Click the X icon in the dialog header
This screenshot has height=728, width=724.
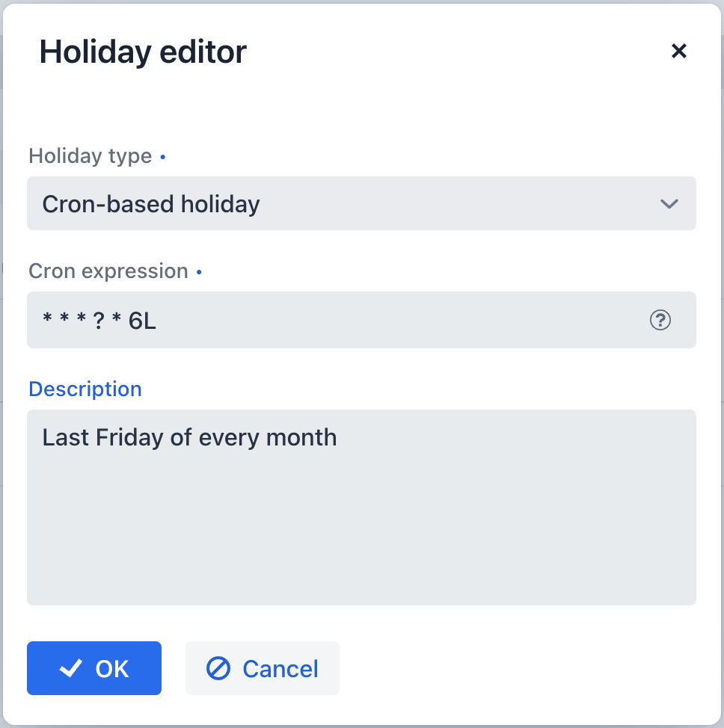click(679, 51)
